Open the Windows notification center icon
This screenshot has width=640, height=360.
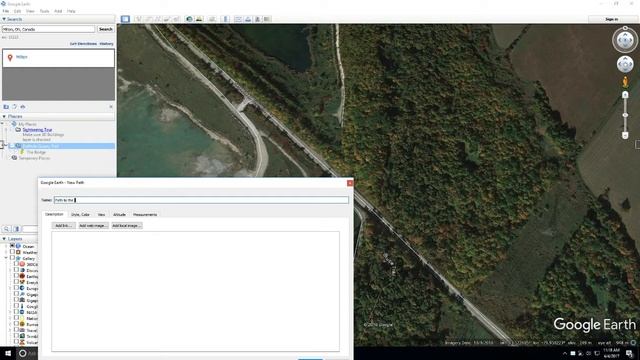pyautogui.click(x=629, y=353)
